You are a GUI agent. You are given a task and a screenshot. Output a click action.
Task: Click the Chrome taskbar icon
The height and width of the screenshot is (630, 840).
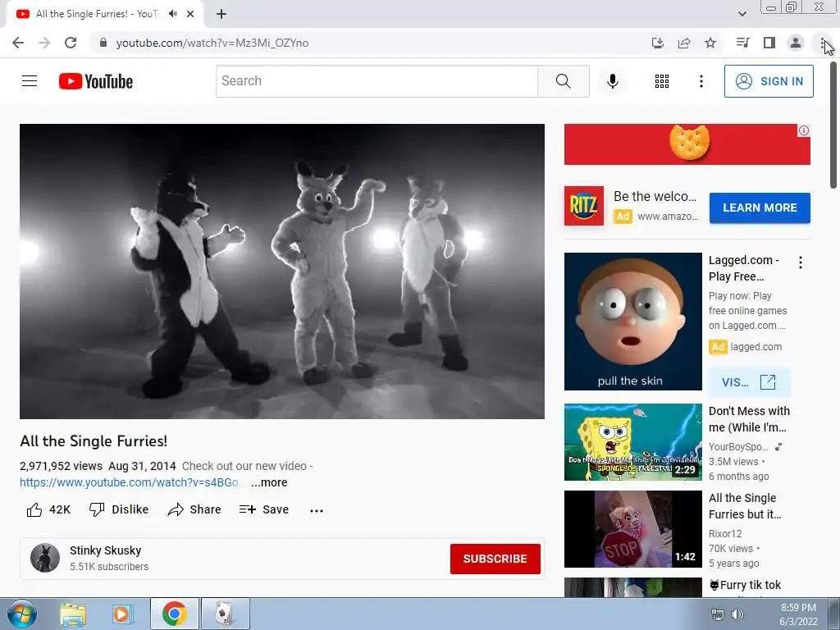point(175,614)
